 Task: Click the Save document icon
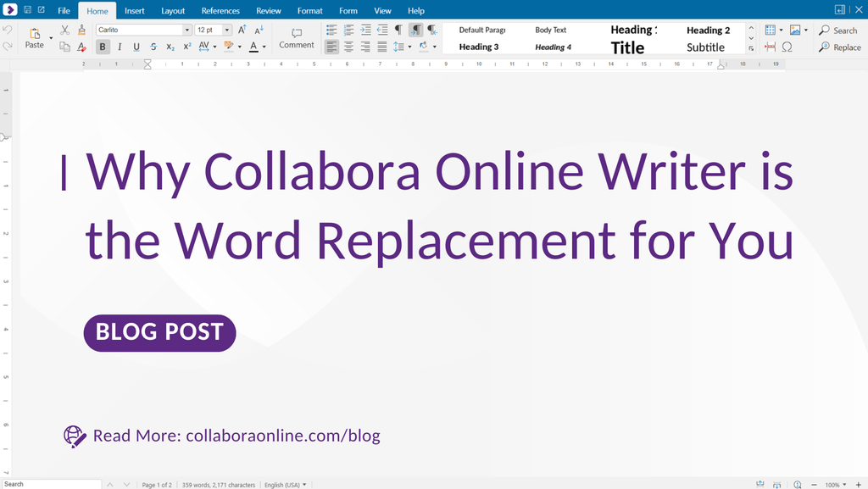click(x=27, y=10)
